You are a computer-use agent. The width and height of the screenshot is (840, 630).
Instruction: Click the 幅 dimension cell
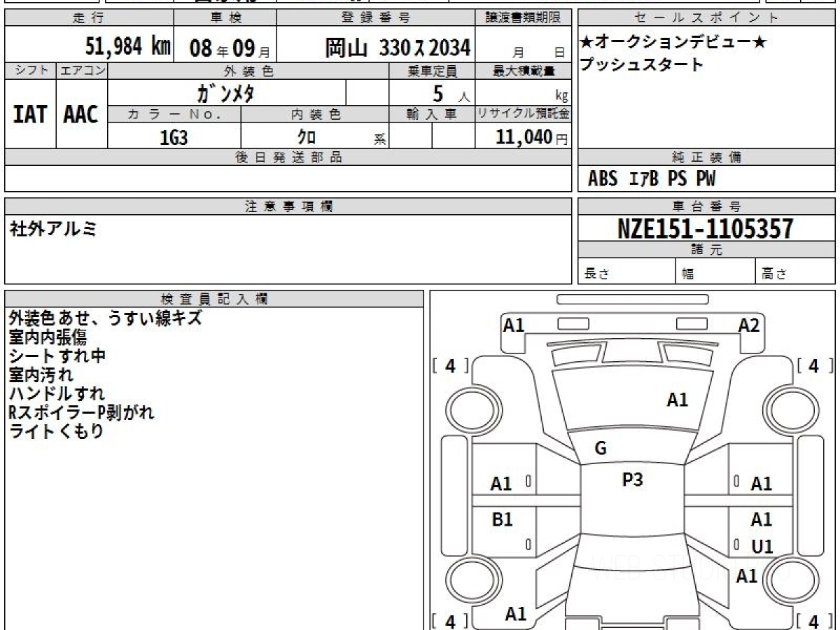click(715, 272)
